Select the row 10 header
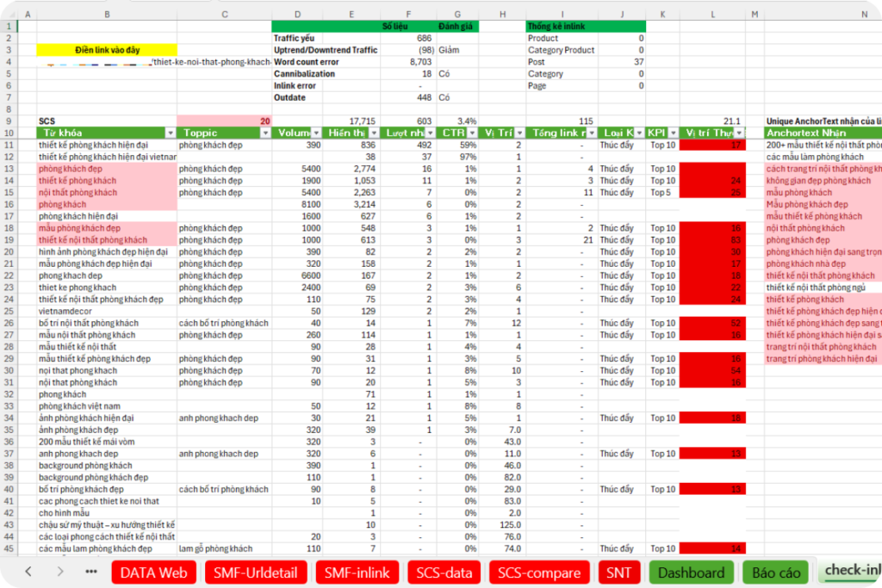The height and width of the screenshot is (588, 882). coord(9,133)
